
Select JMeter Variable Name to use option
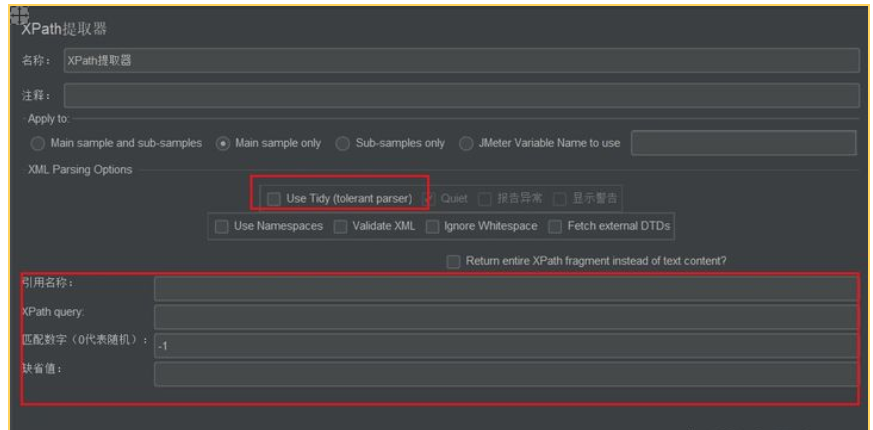pyautogui.click(x=466, y=144)
